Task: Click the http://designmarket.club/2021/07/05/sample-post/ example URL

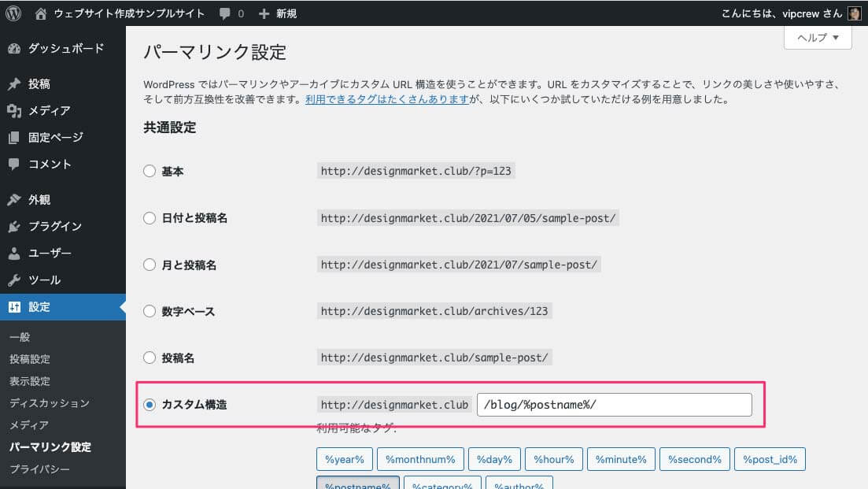Action: point(467,217)
